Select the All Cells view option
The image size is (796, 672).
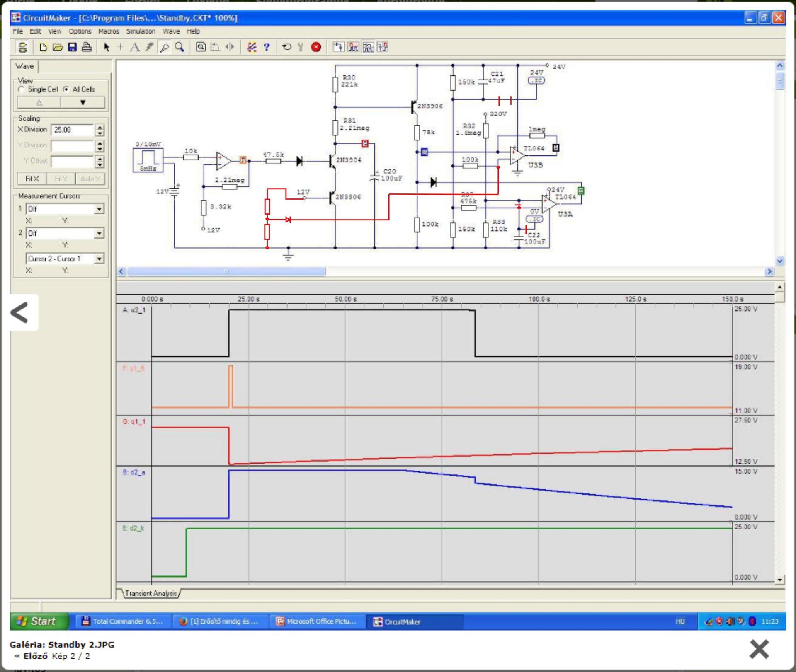tap(66, 89)
